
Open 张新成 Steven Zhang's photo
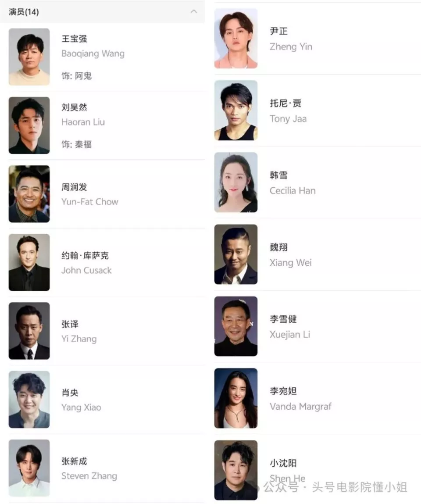pos(29,468)
